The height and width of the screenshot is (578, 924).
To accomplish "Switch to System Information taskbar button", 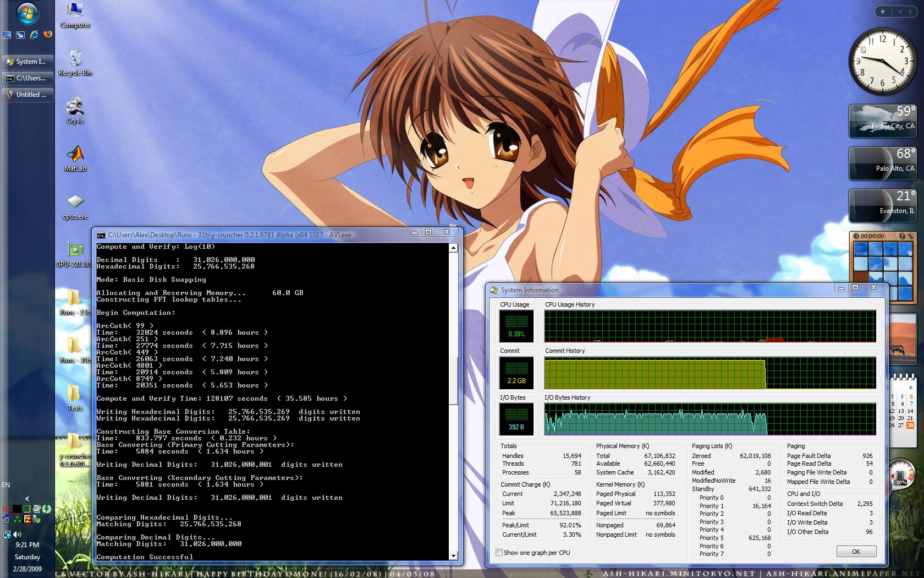I will tap(28, 62).
